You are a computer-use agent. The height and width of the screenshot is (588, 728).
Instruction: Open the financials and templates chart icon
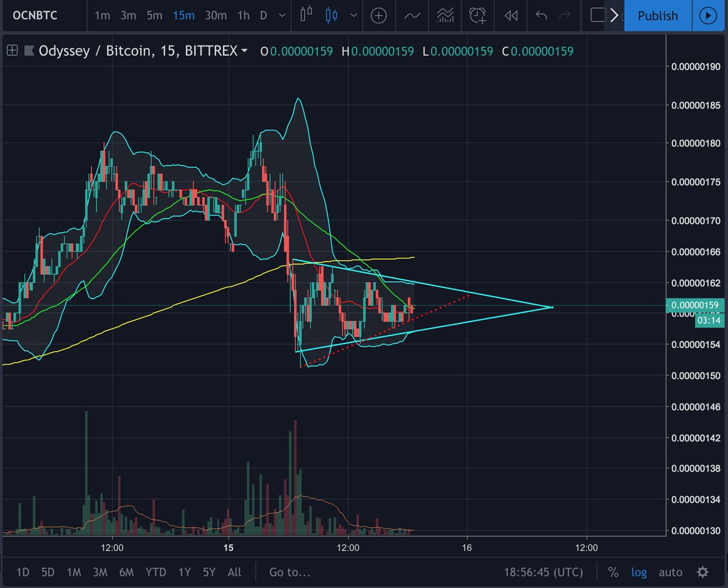click(445, 16)
